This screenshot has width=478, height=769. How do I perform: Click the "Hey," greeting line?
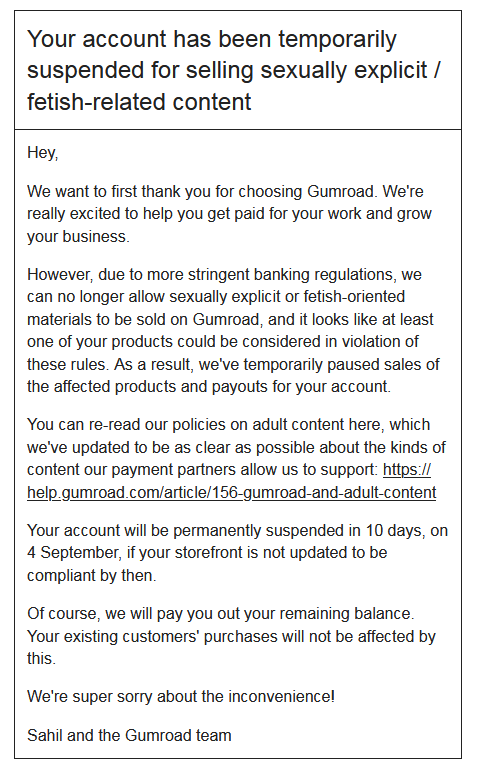coord(43,153)
